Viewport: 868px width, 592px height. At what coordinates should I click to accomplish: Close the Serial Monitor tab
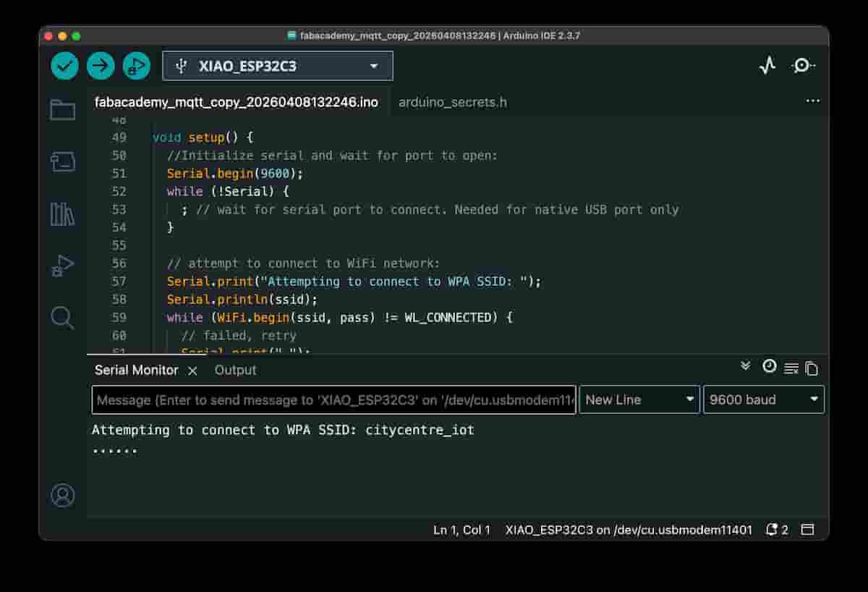(192, 371)
